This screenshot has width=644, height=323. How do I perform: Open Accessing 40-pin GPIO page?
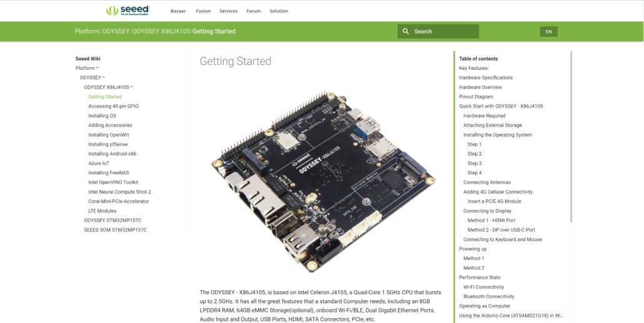[x=113, y=106]
